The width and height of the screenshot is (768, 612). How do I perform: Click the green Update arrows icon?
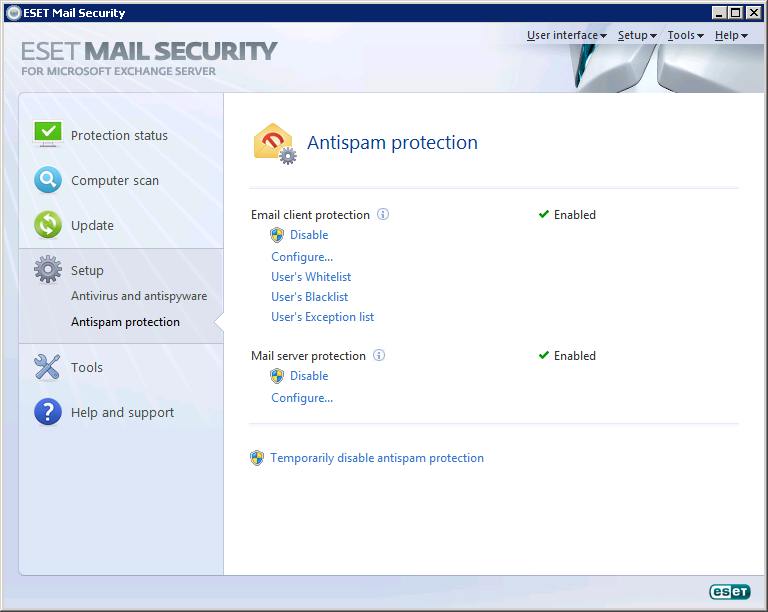48,225
